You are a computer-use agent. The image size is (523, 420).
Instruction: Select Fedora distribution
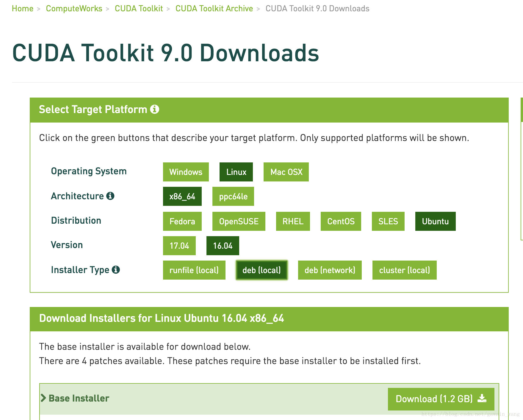tap(182, 221)
